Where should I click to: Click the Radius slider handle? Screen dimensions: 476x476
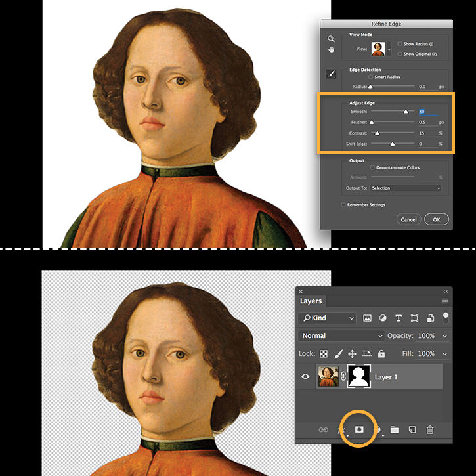coord(370,87)
